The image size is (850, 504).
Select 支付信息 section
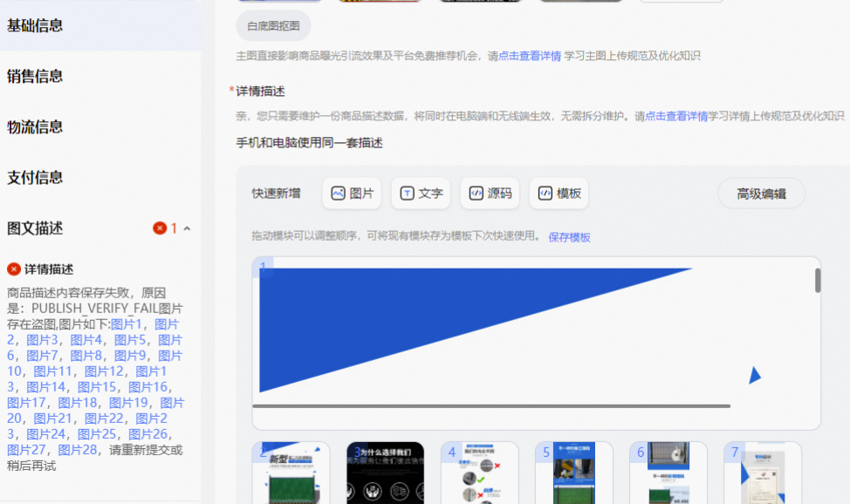(35, 178)
